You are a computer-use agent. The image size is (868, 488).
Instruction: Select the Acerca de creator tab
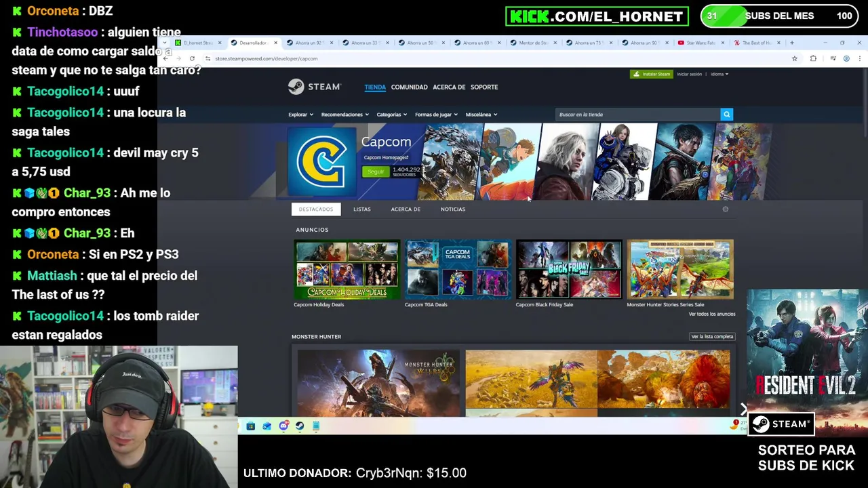click(406, 209)
